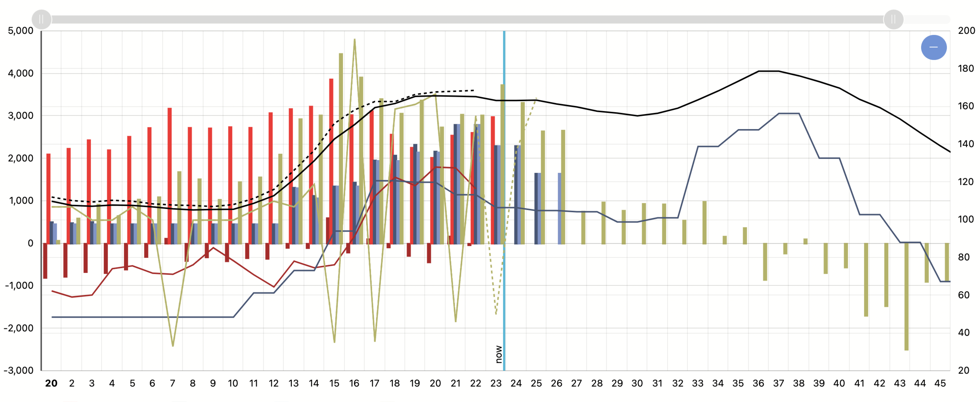Click the bold '20' x-axis label
980x402 pixels.
click(52, 383)
